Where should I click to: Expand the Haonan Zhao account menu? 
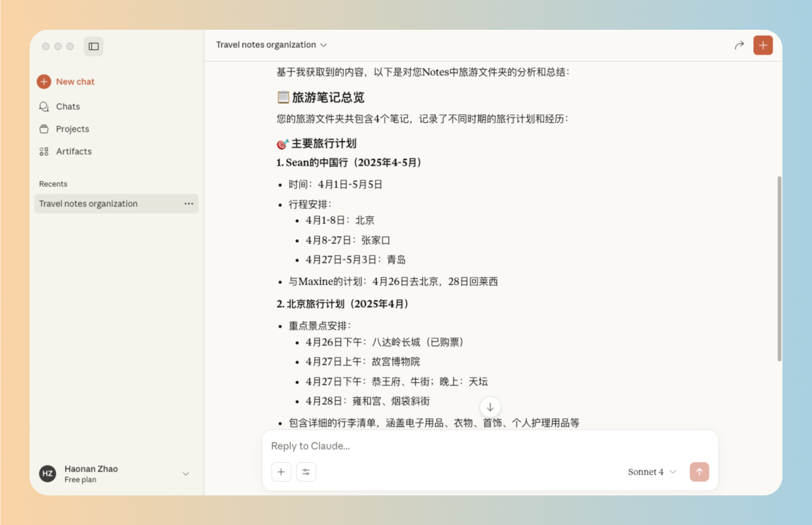(x=186, y=473)
